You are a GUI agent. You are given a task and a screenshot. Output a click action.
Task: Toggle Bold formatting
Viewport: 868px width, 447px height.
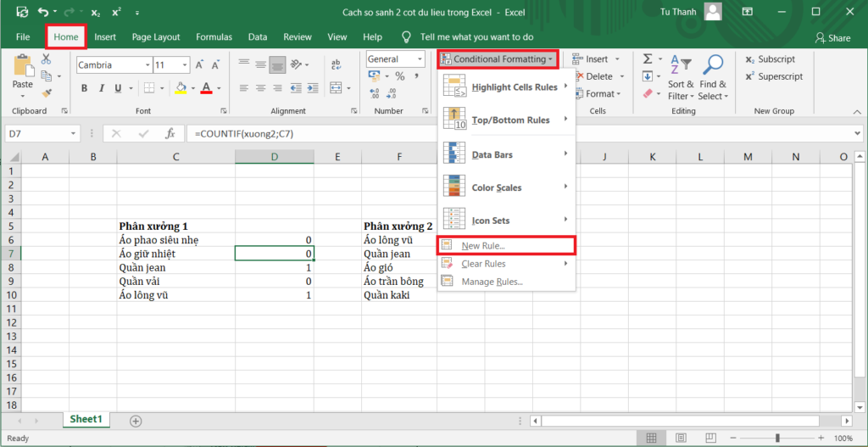84,88
